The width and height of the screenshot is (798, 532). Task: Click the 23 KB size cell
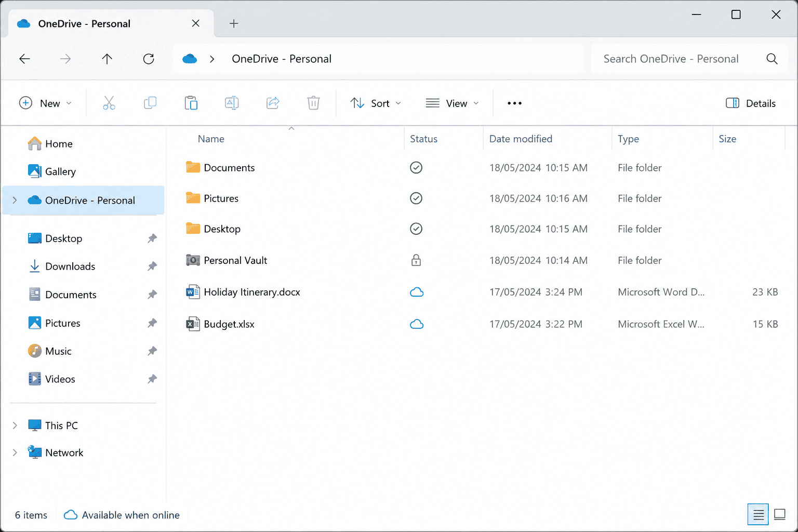tap(765, 292)
